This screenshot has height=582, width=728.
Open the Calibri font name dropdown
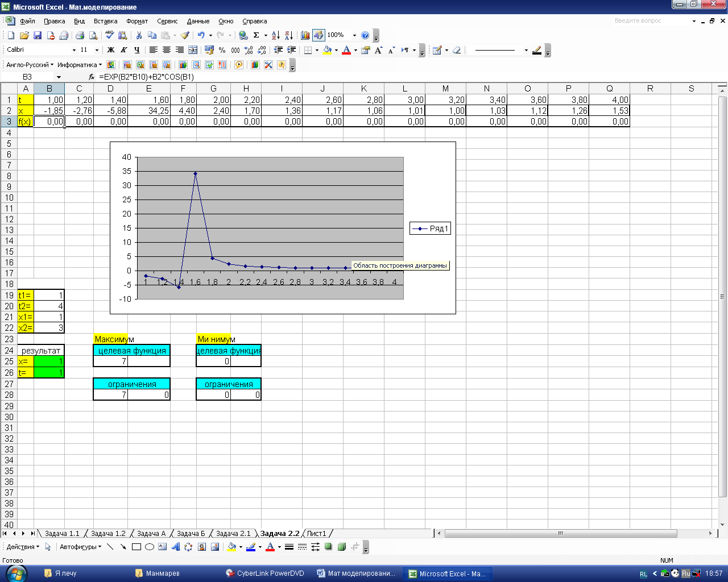74,50
